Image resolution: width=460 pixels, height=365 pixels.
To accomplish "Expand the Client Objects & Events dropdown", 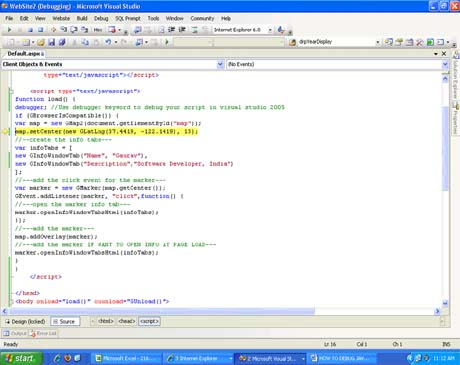I will point(220,64).
